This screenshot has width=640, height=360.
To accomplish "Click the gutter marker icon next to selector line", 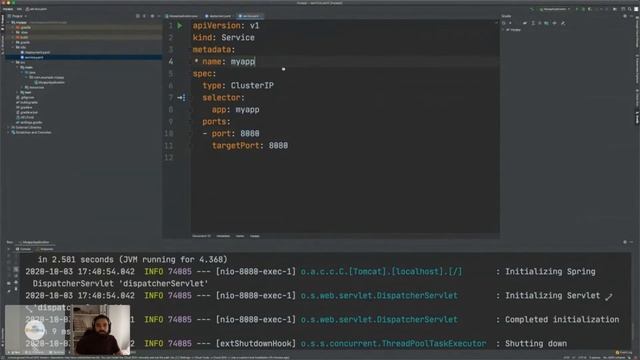I will point(182,98).
